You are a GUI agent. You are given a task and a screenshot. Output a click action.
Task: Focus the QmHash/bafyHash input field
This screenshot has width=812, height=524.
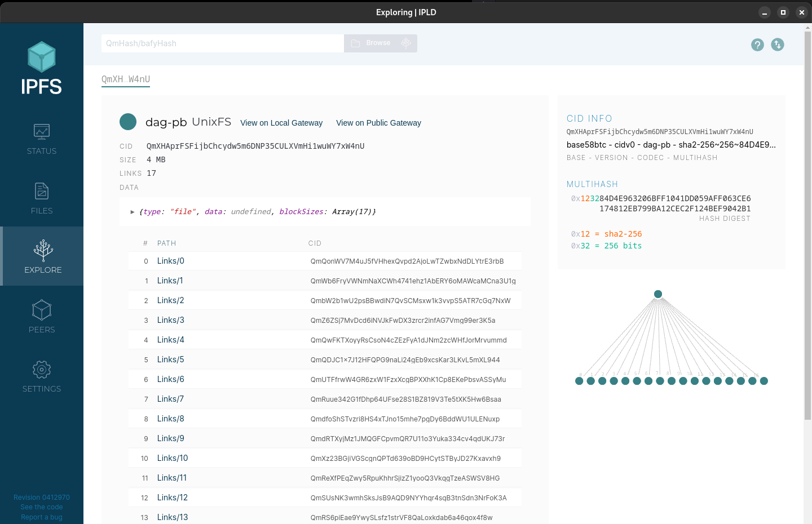pos(223,43)
